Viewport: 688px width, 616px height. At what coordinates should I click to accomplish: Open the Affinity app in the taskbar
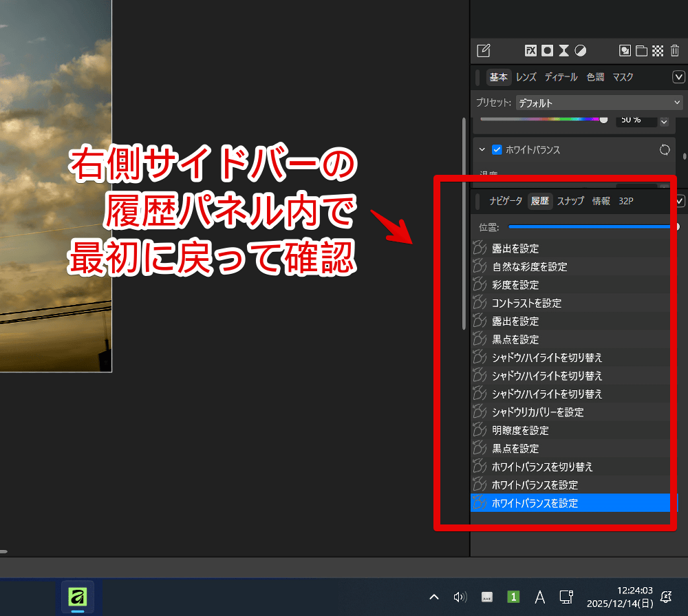click(78, 597)
